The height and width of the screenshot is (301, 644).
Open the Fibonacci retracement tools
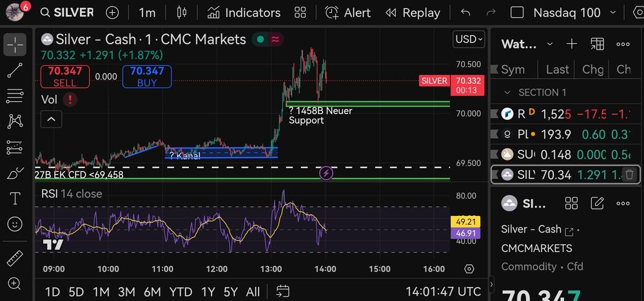[x=15, y=96]
